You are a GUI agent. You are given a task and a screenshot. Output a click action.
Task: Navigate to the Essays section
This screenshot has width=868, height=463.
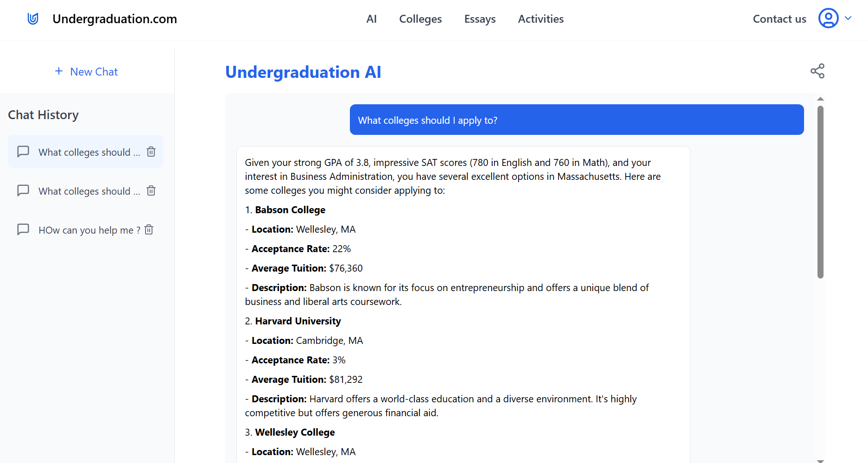point(480,19)
